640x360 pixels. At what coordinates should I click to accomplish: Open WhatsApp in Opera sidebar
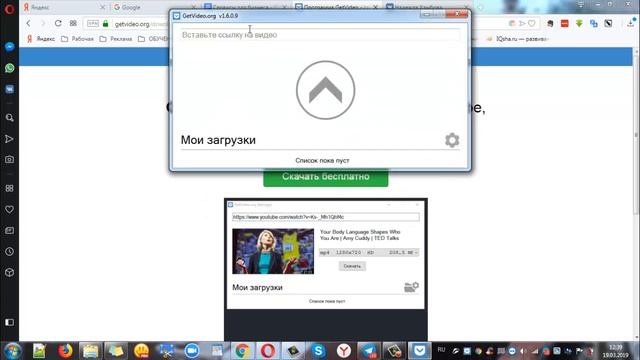click(x=9, y=68)
